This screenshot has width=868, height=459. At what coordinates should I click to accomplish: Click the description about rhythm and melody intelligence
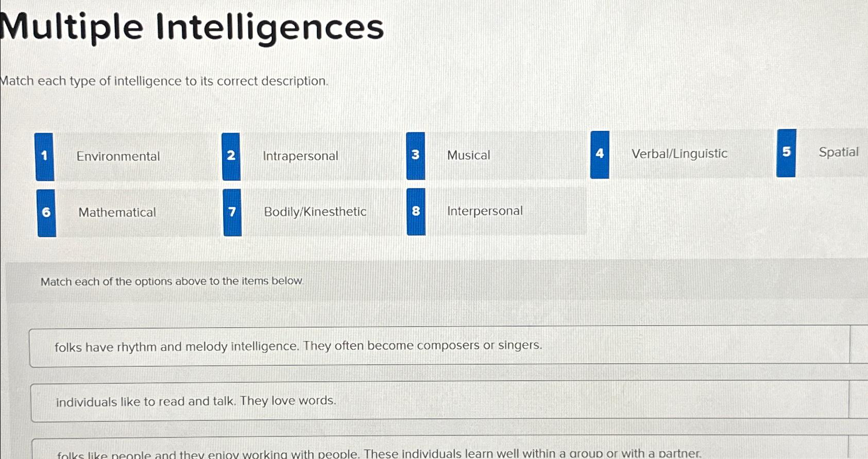298,346
